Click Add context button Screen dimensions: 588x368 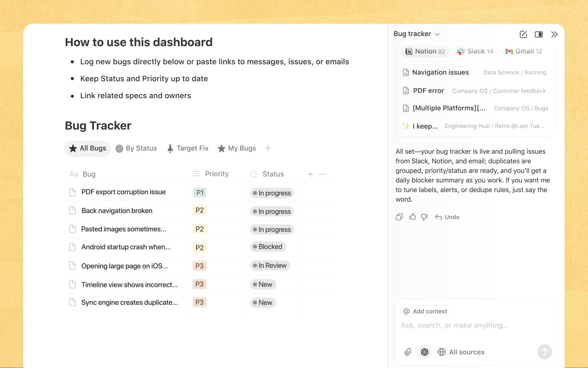pos(425,311)
